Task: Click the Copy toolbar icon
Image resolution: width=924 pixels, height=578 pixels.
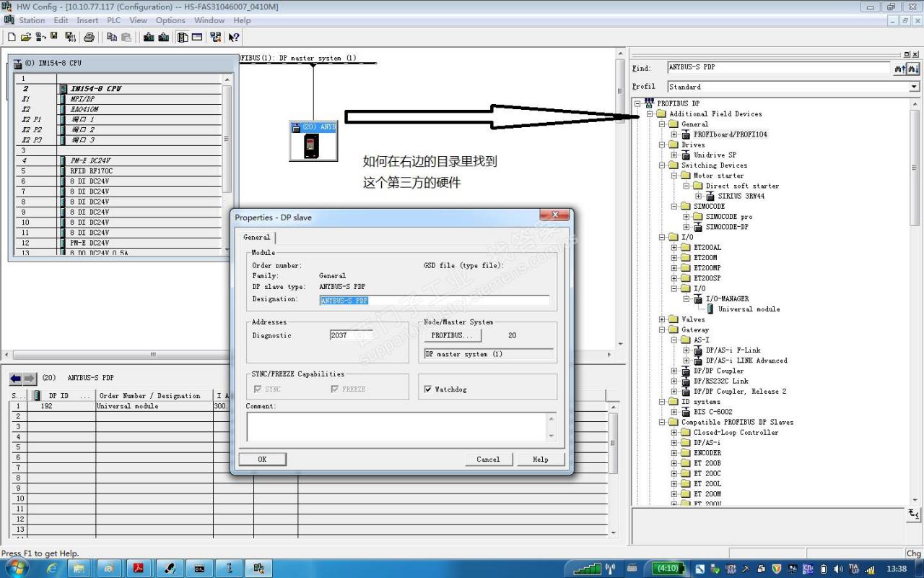Action: [x=113, y=37]
